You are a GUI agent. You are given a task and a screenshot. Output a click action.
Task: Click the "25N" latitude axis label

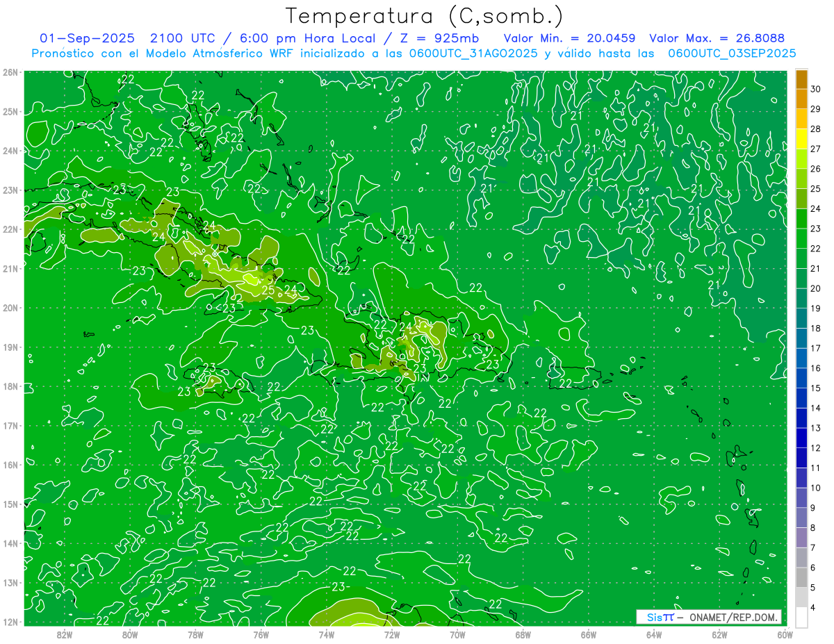click(x=10, y=112)
